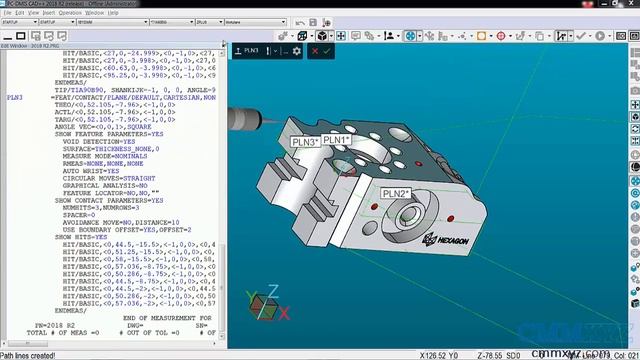This screenshot has height=360, width=640.
Task: Click the top-right screen layout icon
Action: [634, 36]
